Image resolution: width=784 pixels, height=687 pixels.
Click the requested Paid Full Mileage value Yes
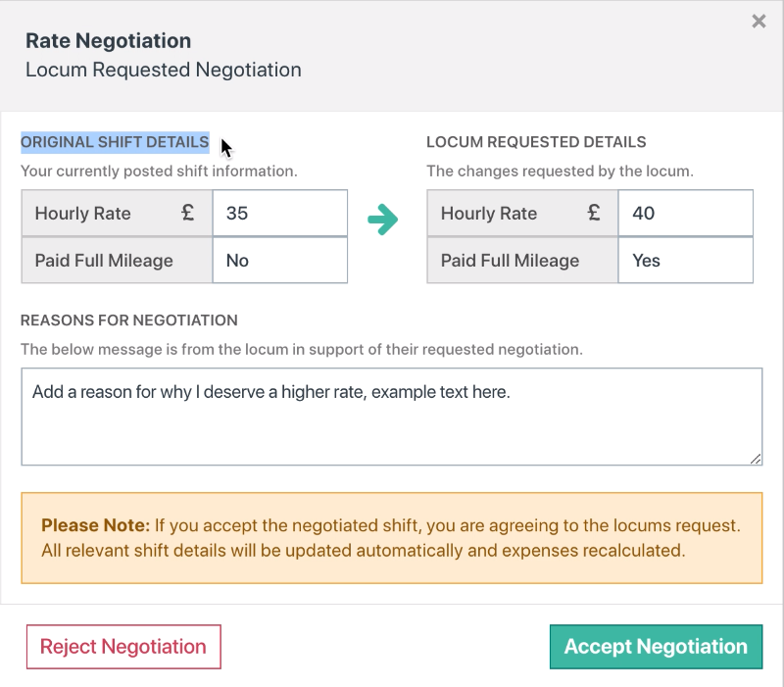(x=685, y=261)
